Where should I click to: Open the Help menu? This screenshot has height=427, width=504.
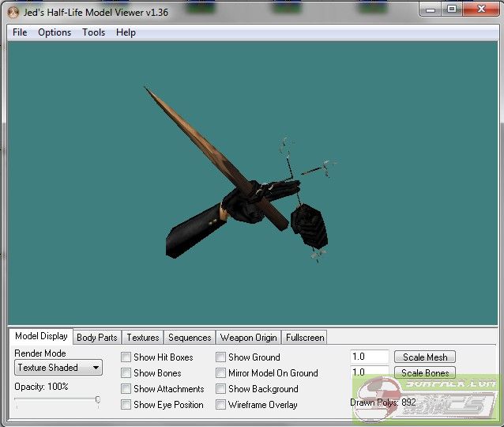[126, 32]
